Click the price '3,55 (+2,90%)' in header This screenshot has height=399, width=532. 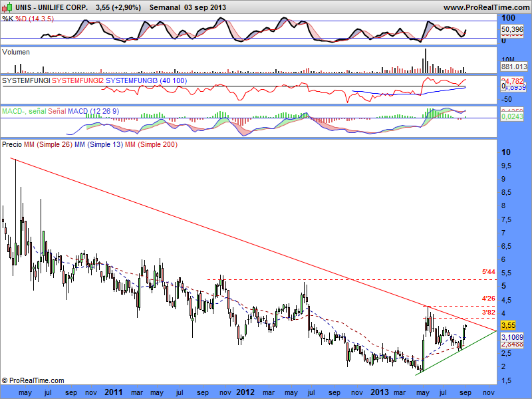pyautogui.click(x=118, y=7)
